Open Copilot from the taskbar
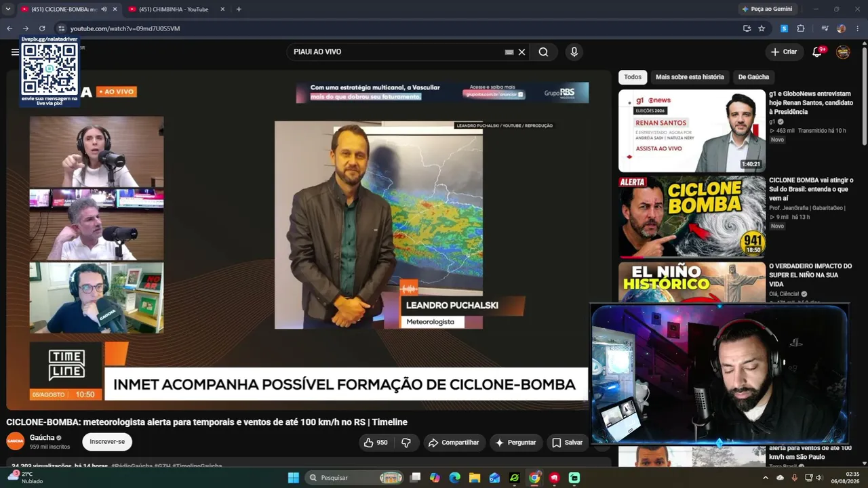 [435, 478]
